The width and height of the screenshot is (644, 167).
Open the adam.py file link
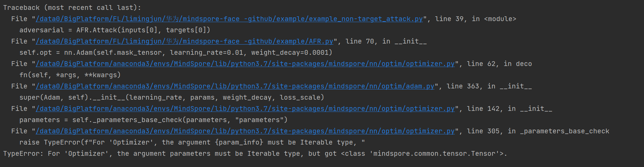coord(235,86)
